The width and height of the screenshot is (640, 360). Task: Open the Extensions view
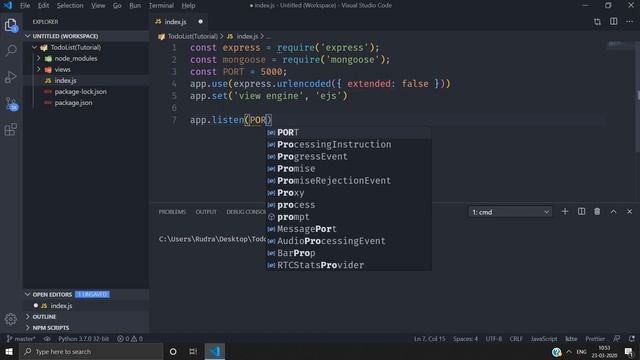(x=11, y=130)
